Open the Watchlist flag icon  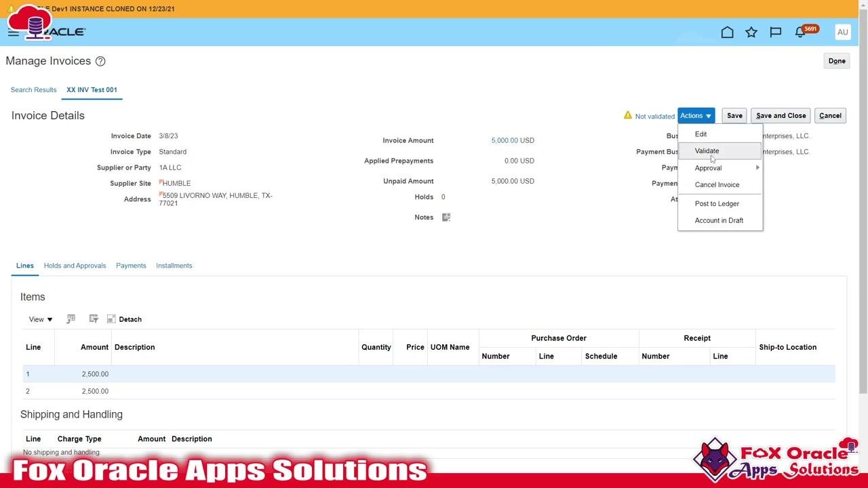pos(776,32)
